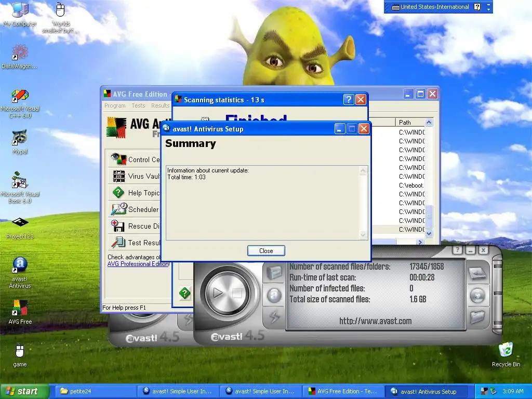Open the game desktop icon

pyautogui.click(x=20, y=355)
